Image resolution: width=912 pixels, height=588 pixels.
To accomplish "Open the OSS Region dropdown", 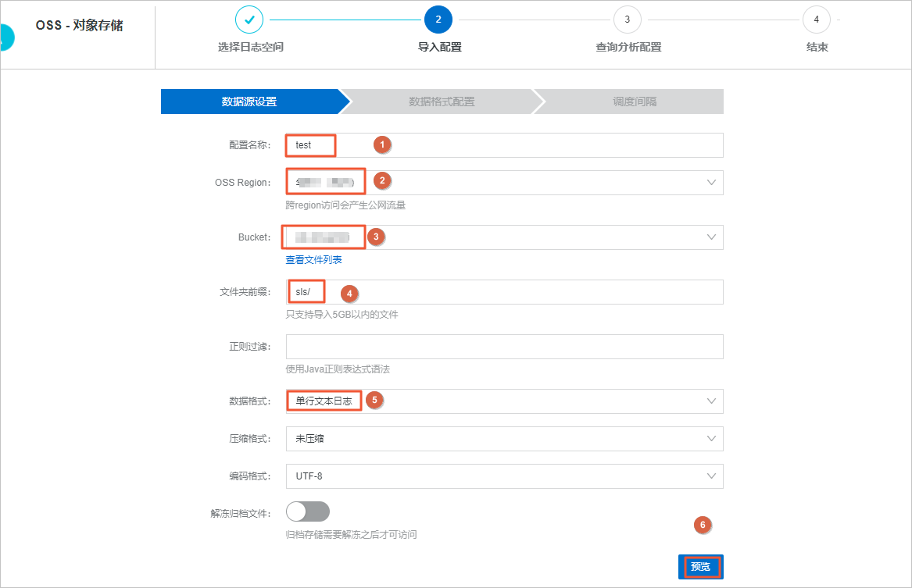I will 504,183.
